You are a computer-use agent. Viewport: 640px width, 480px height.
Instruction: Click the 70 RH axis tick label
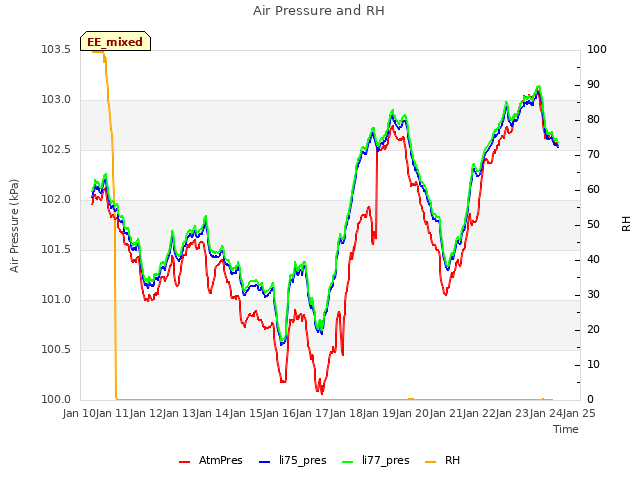[593, 155]
